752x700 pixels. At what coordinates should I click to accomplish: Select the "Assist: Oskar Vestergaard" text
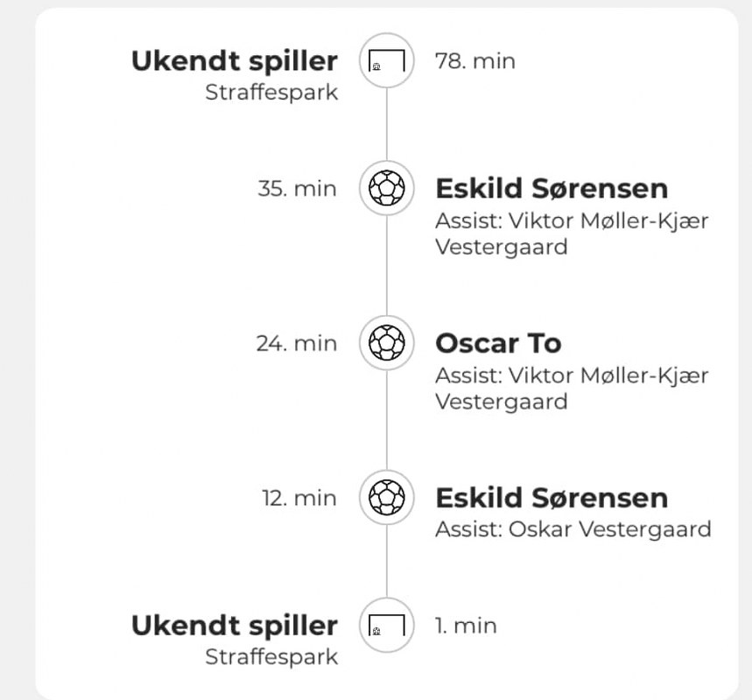point(573,529)
